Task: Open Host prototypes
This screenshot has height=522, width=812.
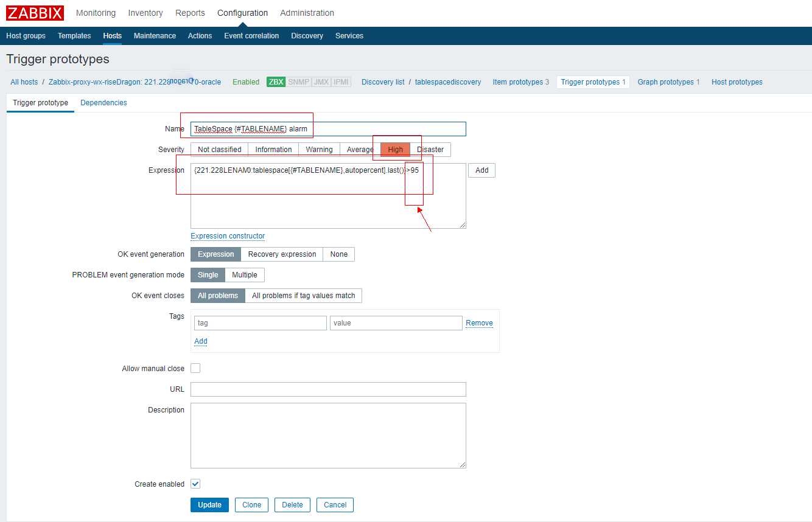Action: pos(737,82)
